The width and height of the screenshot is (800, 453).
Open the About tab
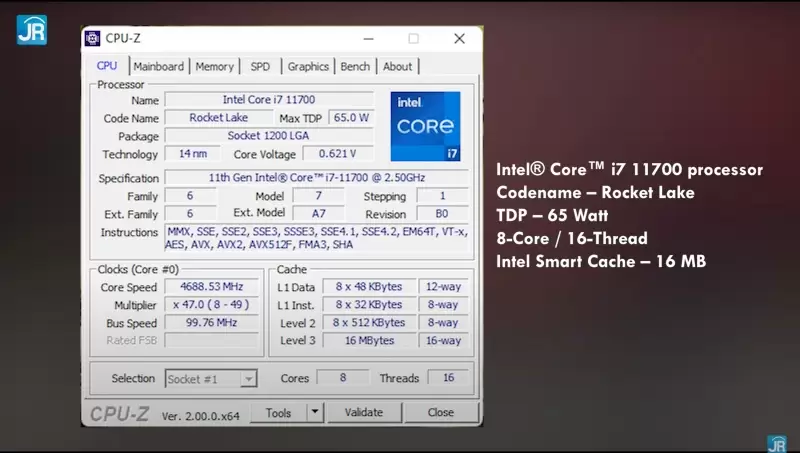tap(397, 66)
